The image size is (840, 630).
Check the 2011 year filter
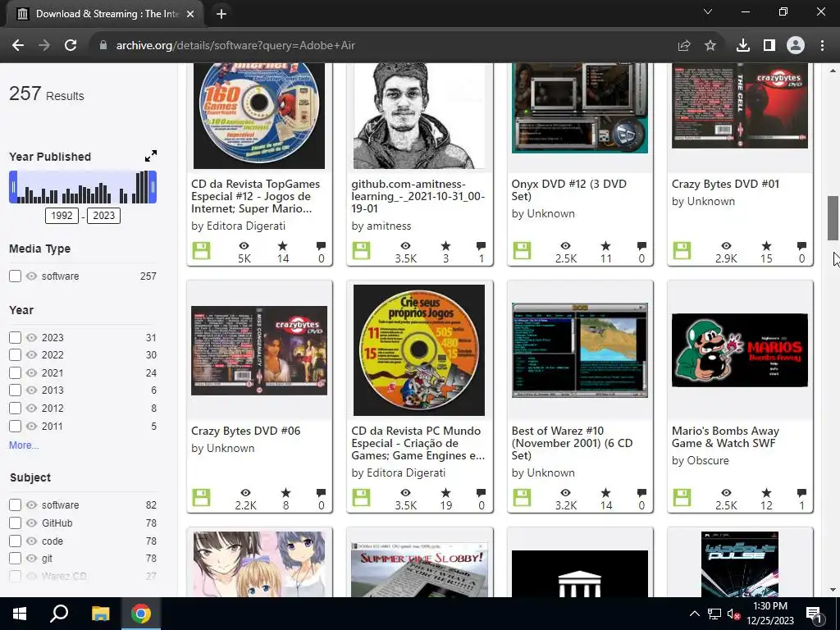coord(15,427)
